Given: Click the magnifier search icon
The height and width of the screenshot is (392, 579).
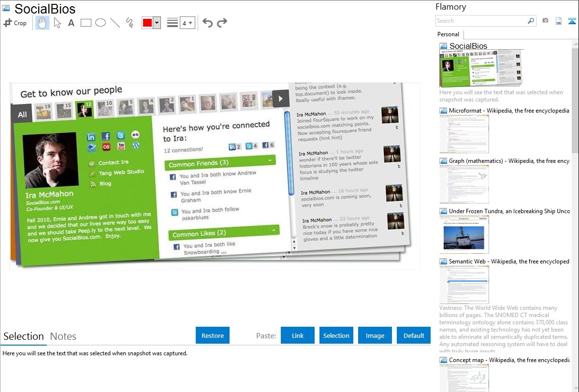Looking at the screenshot, I should (x=531, y=21).
